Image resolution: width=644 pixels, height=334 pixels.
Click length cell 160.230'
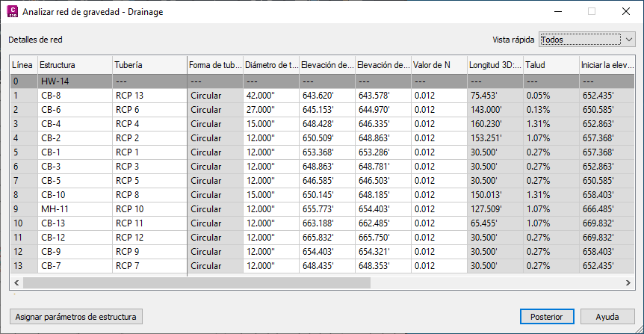tap(495, 123)
